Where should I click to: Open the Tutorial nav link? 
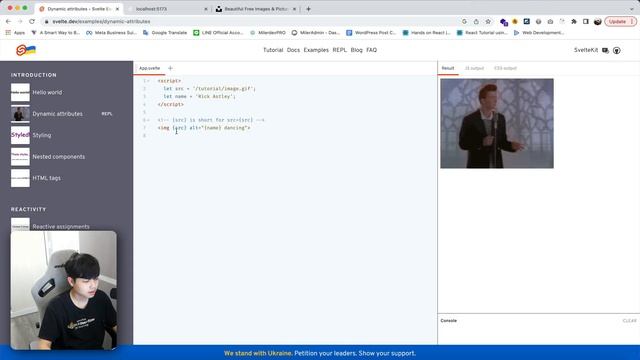[273, 50]
